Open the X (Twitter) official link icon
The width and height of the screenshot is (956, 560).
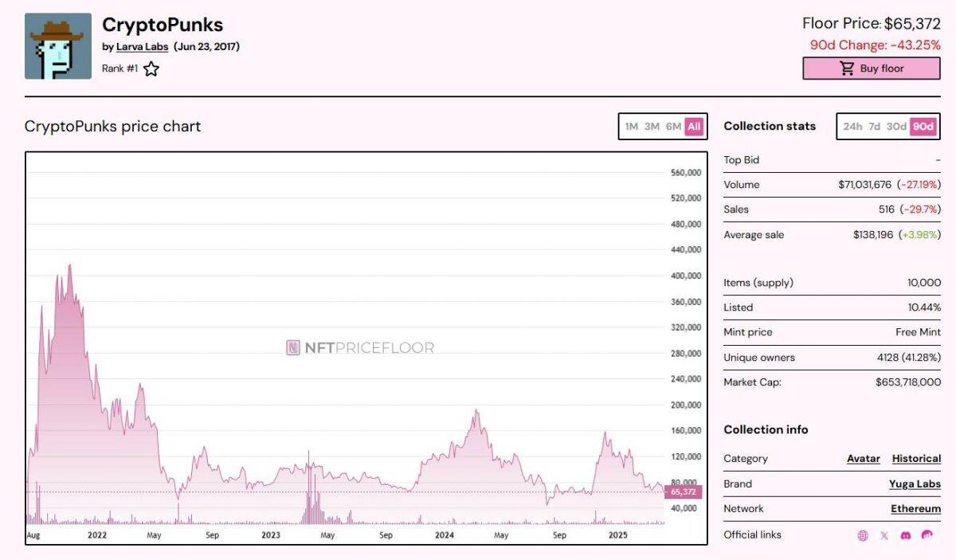click(884, 535)
